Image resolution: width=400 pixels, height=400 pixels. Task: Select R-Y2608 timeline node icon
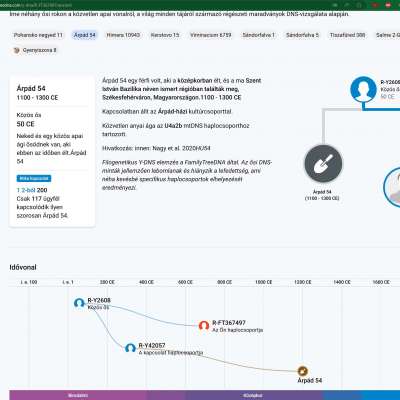(x=79, y=303)
